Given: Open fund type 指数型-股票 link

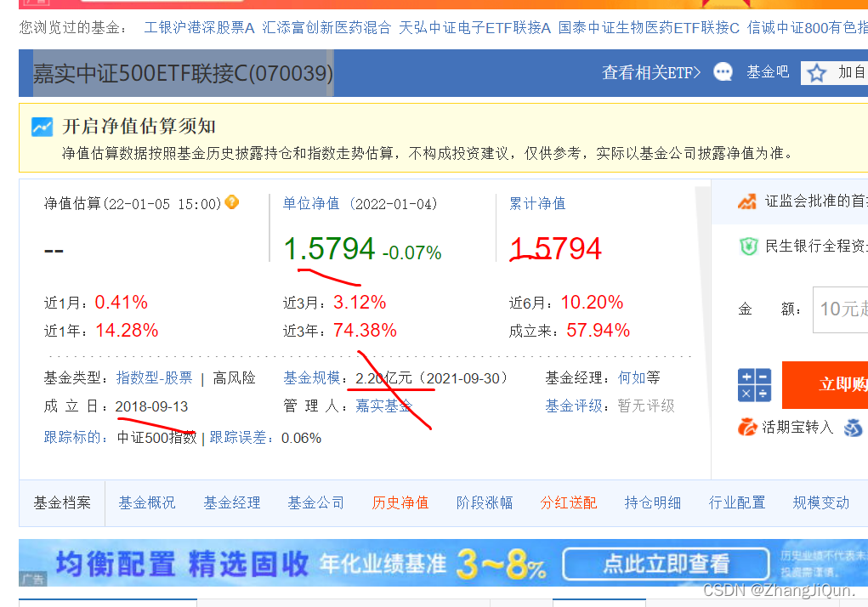Looking at the screenshot, I should point(155,378).
